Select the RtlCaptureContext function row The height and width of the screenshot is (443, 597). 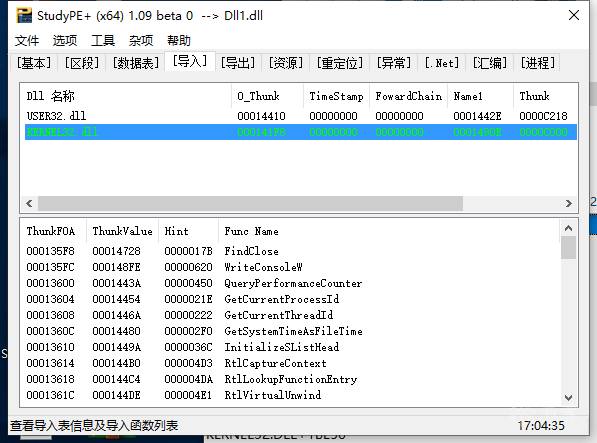(x=291, y=363)
